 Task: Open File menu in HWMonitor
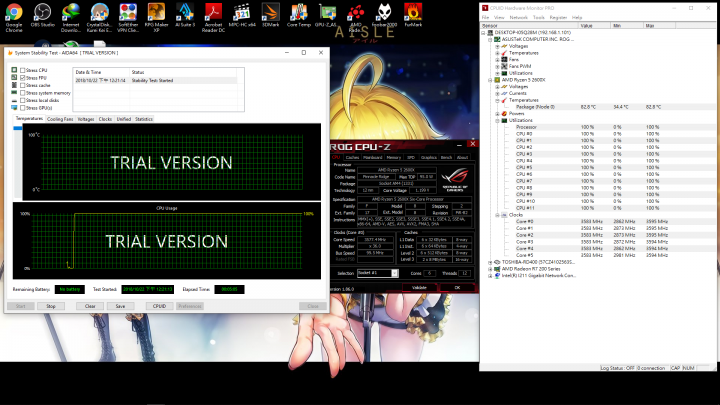[x=485, y=17]
